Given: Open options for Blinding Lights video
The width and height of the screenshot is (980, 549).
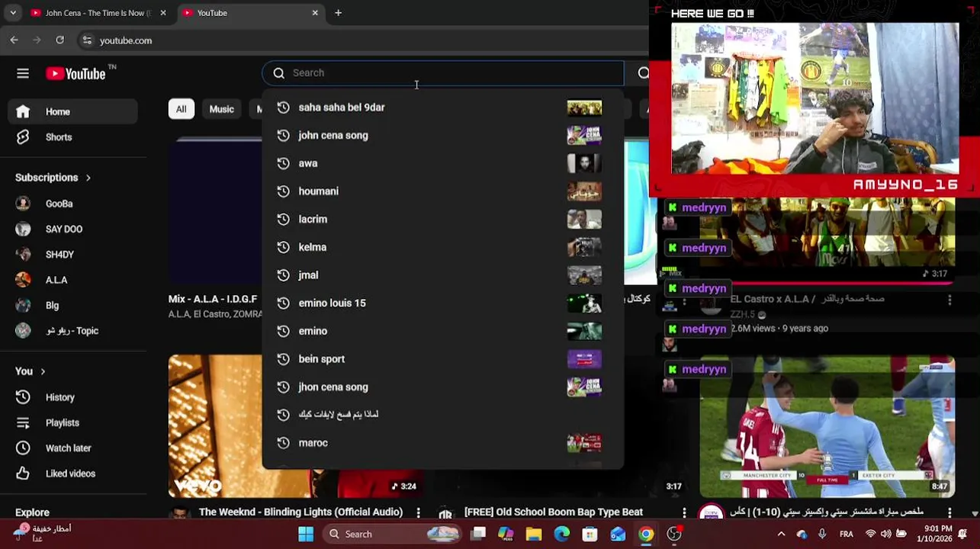Looking at the screenshot, I should 418,512.
